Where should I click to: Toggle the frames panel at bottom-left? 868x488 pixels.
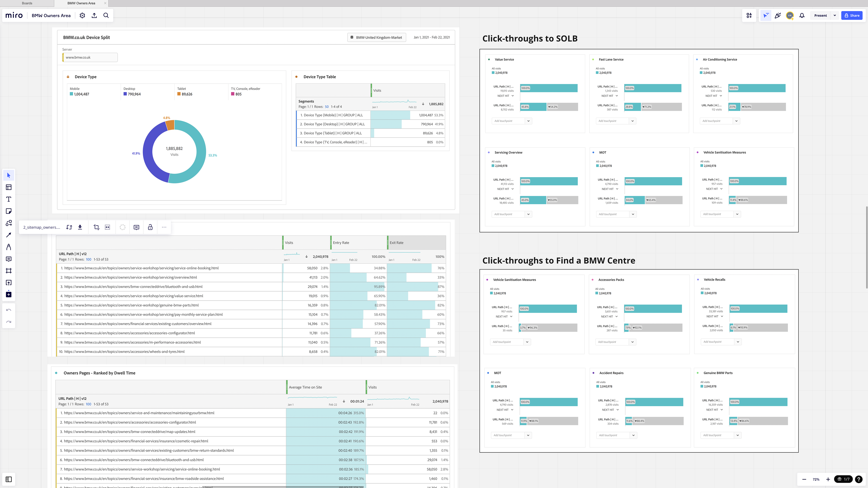(x=9, y=479)
